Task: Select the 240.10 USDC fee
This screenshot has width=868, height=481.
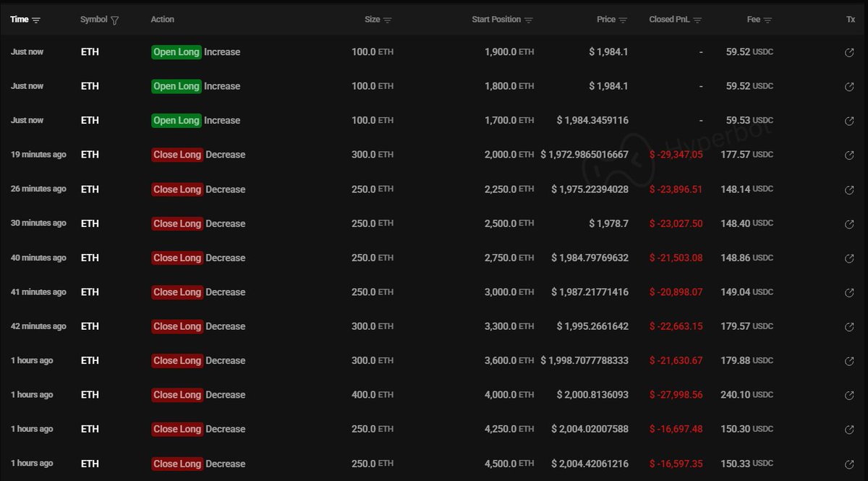Action: [x=747, y=395]
